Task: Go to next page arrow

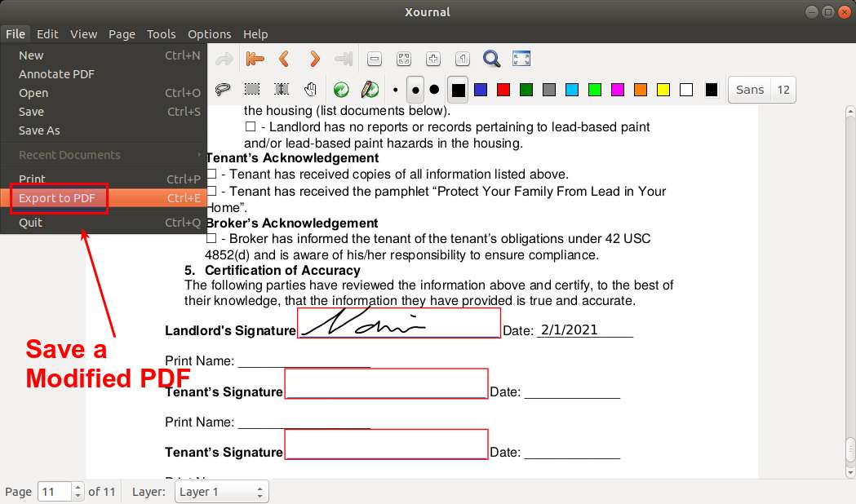Action: click(x=314, y=59)
